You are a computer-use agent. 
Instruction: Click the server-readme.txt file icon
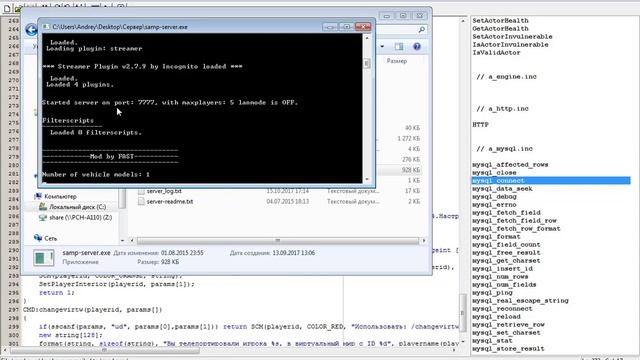click(141, 202)
